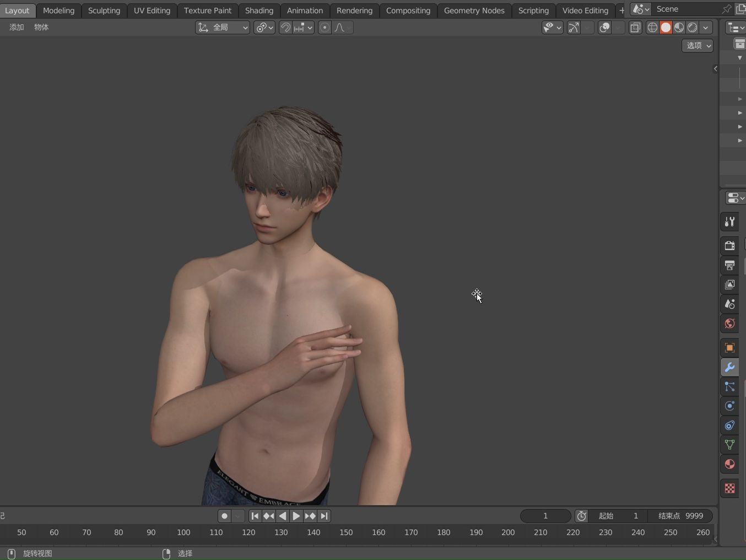Open the Render properties tab
Screen dimensions: 746x560
tap(729, 246)
